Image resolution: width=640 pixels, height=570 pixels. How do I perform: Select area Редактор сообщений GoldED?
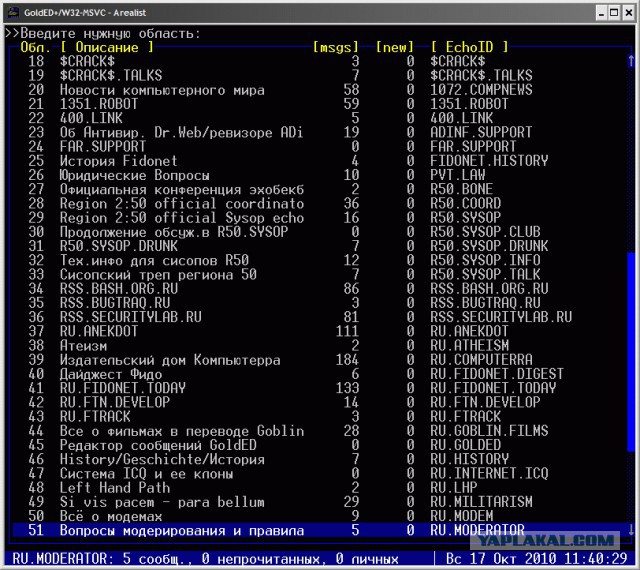coord(320,445)
